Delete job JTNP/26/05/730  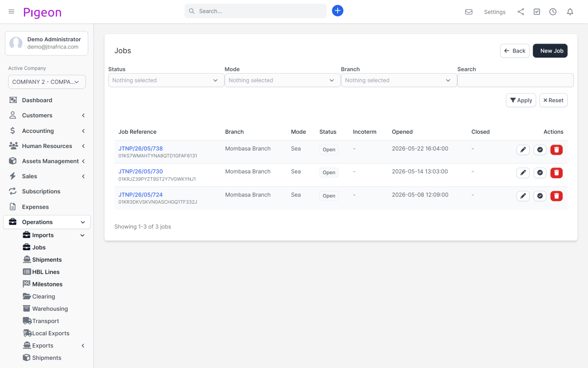tap(556, 172)
